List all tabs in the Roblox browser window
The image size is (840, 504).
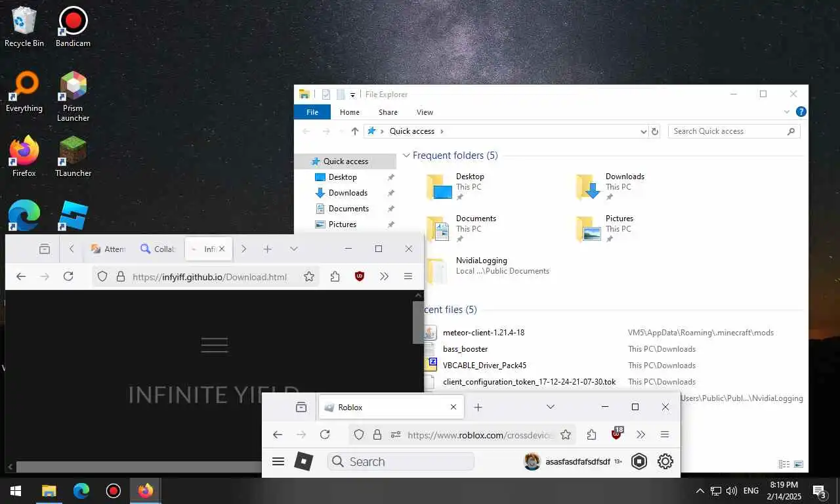(551, 407)
